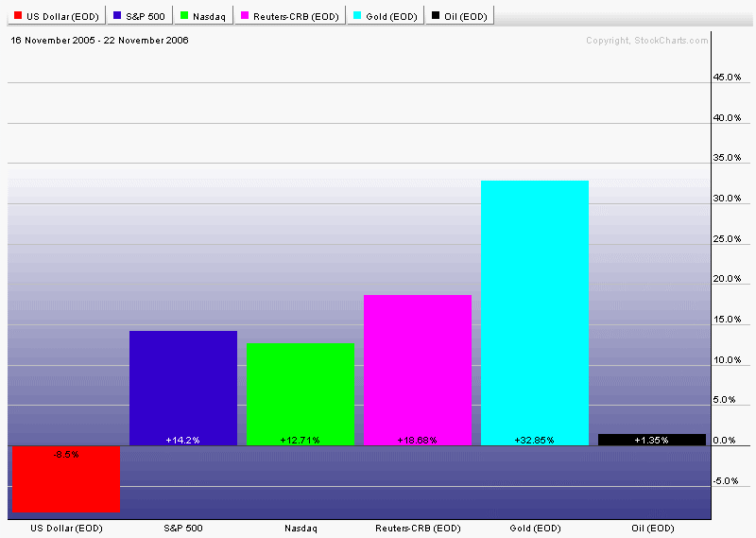Click the +14.2% value label
The height and width of the screenshot is (538, 756).
182,440
